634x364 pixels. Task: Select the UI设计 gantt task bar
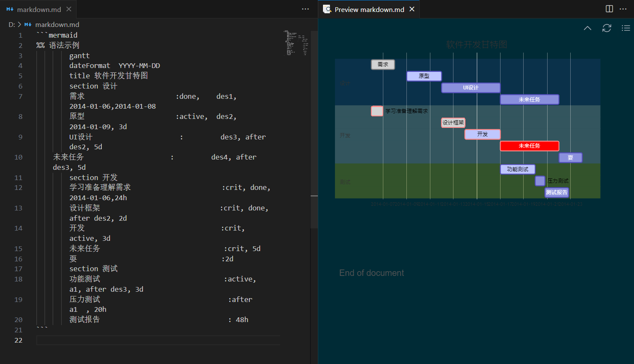(471, 88)
